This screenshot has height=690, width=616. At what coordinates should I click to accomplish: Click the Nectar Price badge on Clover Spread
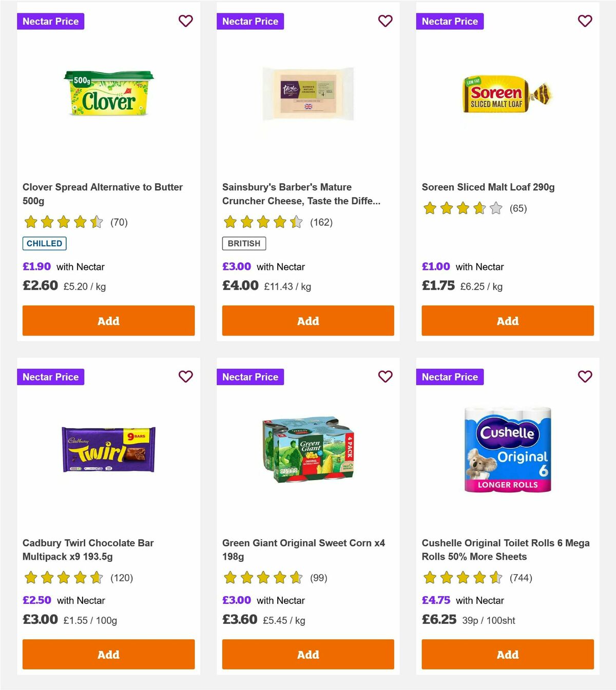point(50,21)
